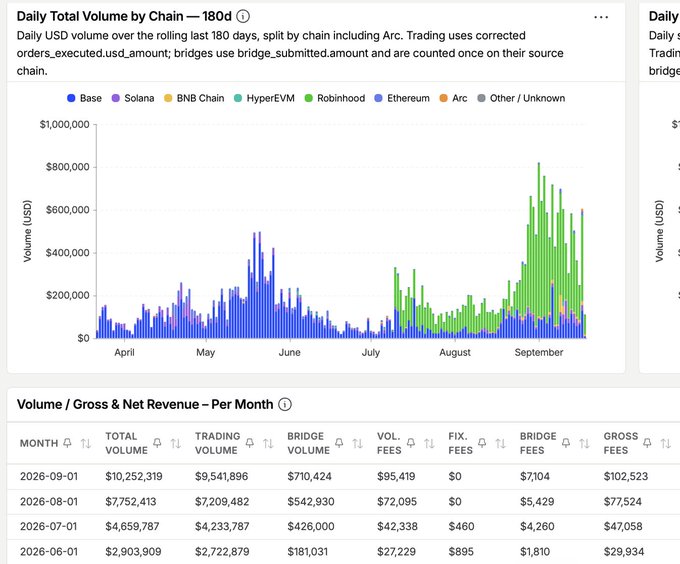Click info icon beside Per Month table title
Image resolution: width=680 pixels, height=564 pixels.
tap(284, 404)
